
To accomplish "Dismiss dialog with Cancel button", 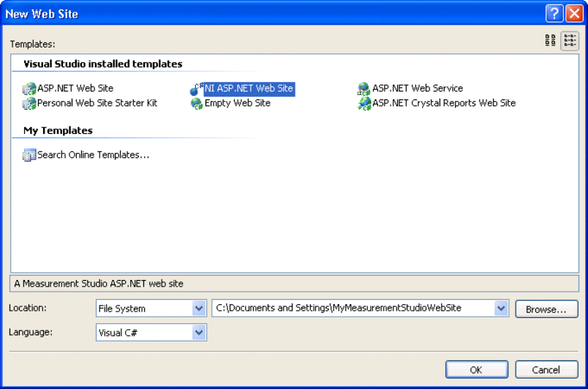I will click(546, 370).
